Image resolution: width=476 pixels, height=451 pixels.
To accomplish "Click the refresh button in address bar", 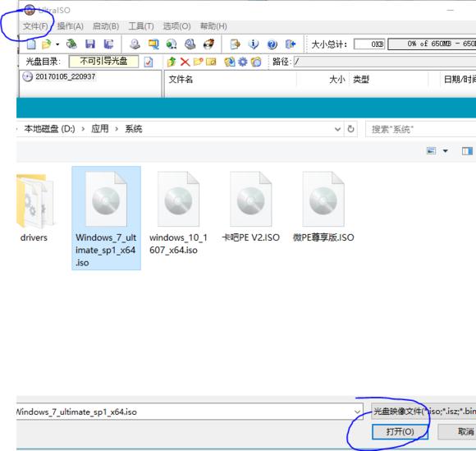I will [x=350, y=129].
